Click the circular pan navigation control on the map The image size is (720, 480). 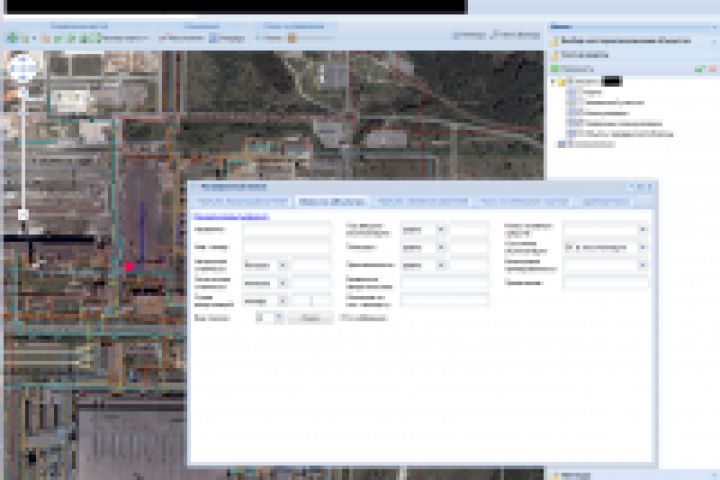[22, 68]
